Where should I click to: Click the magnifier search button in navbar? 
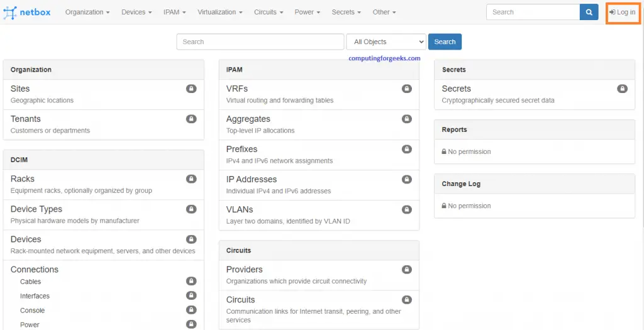589,13
